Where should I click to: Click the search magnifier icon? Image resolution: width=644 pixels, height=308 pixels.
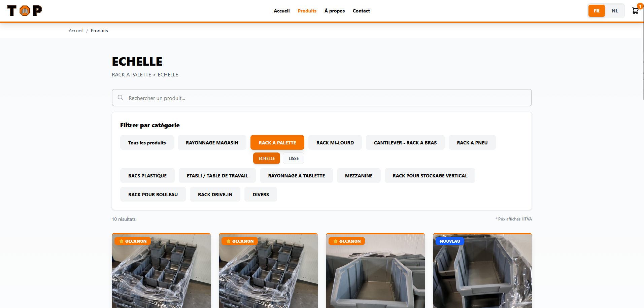tap(121, 98)
